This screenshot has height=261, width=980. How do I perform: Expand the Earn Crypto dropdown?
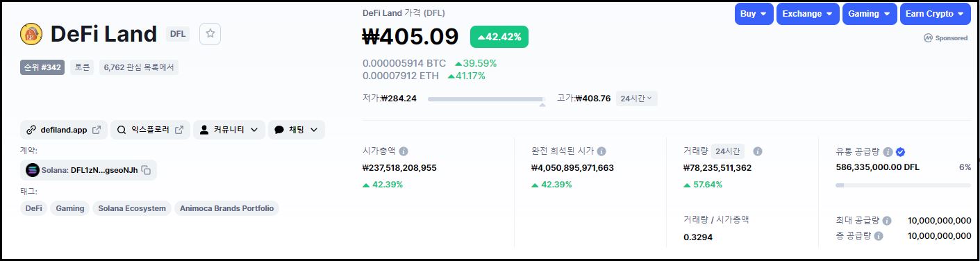[936, 14]
